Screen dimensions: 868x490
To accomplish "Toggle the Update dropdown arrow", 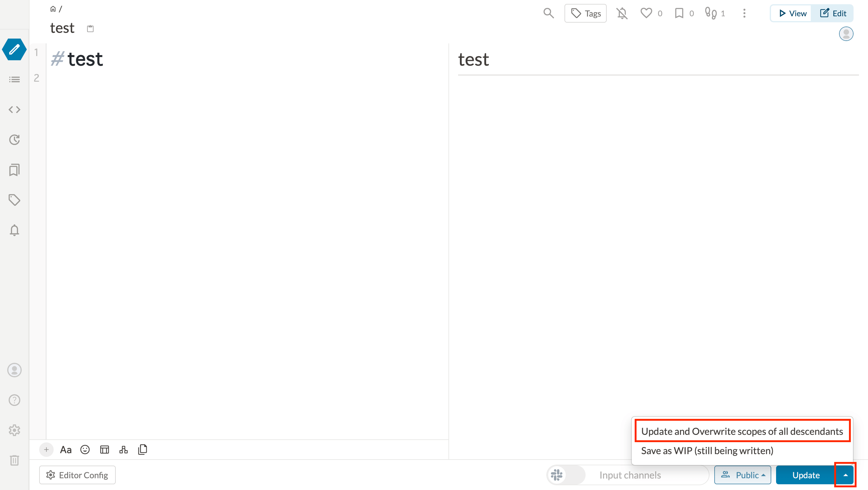I will point(845,475).
